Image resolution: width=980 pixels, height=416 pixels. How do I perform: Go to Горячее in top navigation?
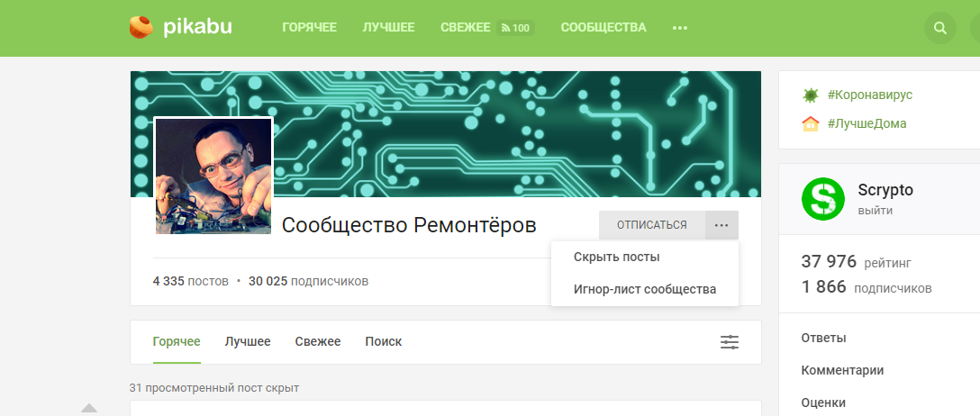309,28
